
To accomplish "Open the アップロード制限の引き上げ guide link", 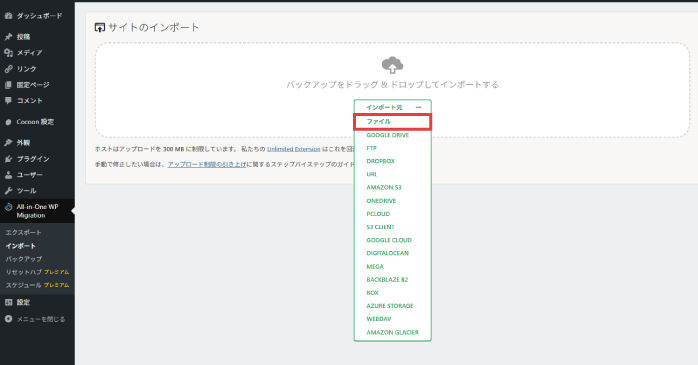I will 207,164.
